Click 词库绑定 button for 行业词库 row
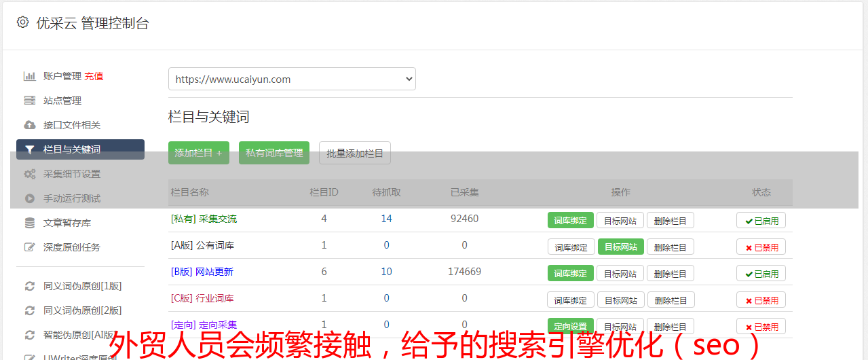868x360 pixels. coord(570,300)
